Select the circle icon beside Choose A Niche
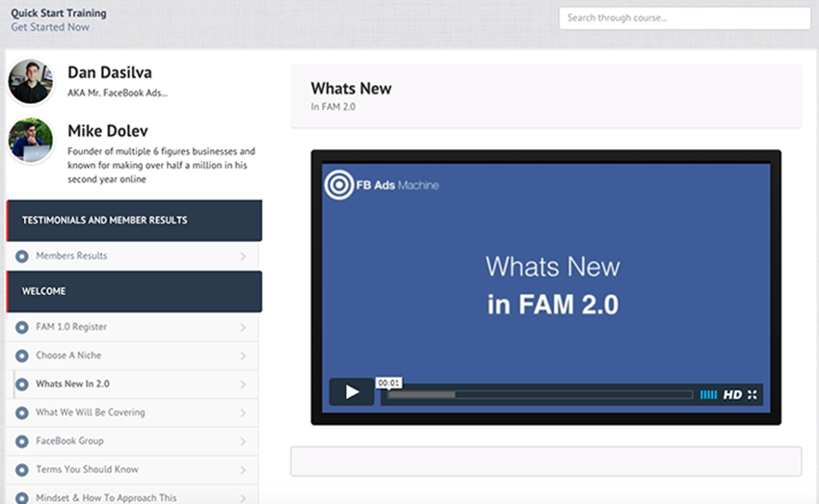Viewport: 819px width, 504px height. click(x=22, y=356)
